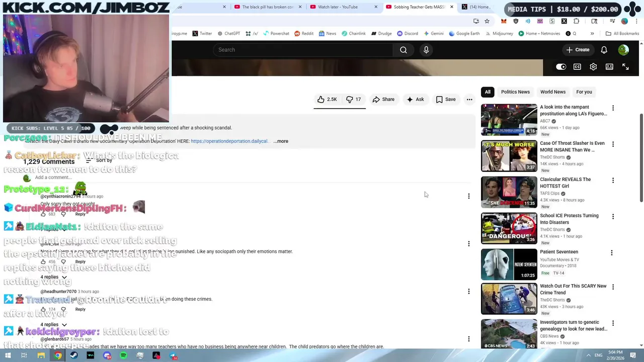Select the All filter chip
644x362 pixels.
[x=488, y=92]
